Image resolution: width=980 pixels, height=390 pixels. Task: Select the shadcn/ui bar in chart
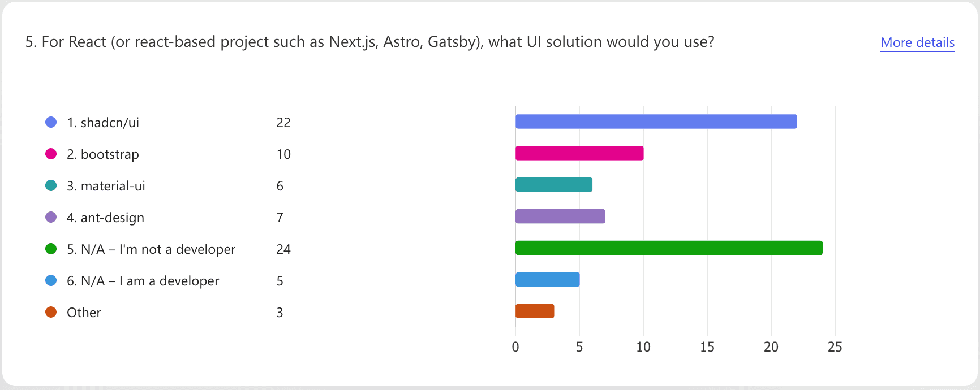click(x=656, y=122)
